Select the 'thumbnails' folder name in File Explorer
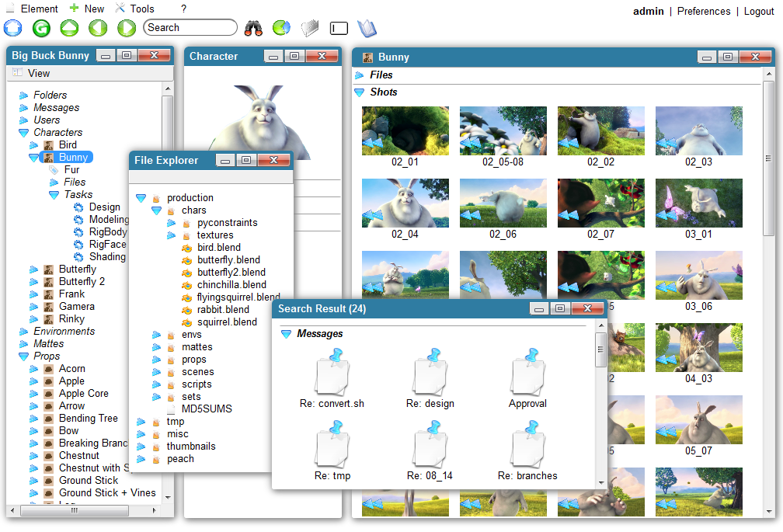The width and height of the screenshot is (783, 532). tap(191, 446)
